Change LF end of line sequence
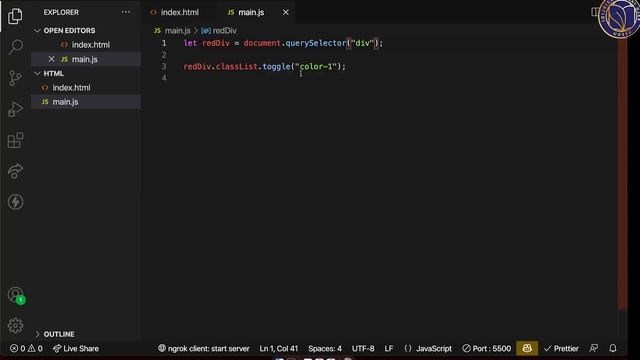Image resolution: width=640 pixels, height=360 pixels. pos(389,349)
